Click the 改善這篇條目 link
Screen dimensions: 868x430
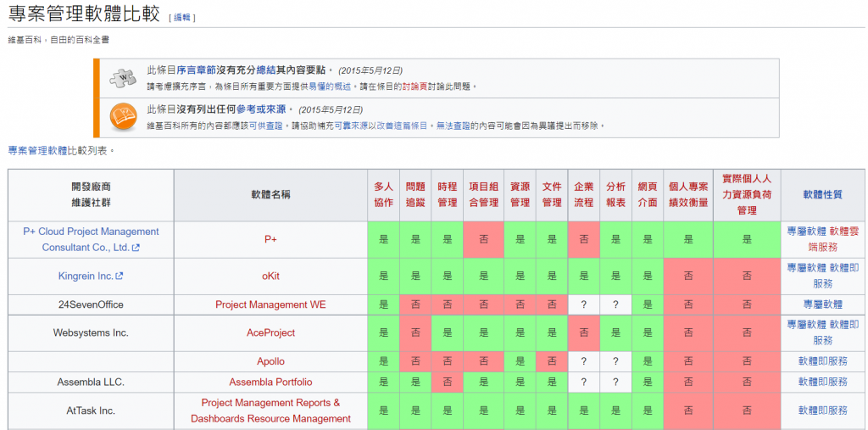[403, 126]
